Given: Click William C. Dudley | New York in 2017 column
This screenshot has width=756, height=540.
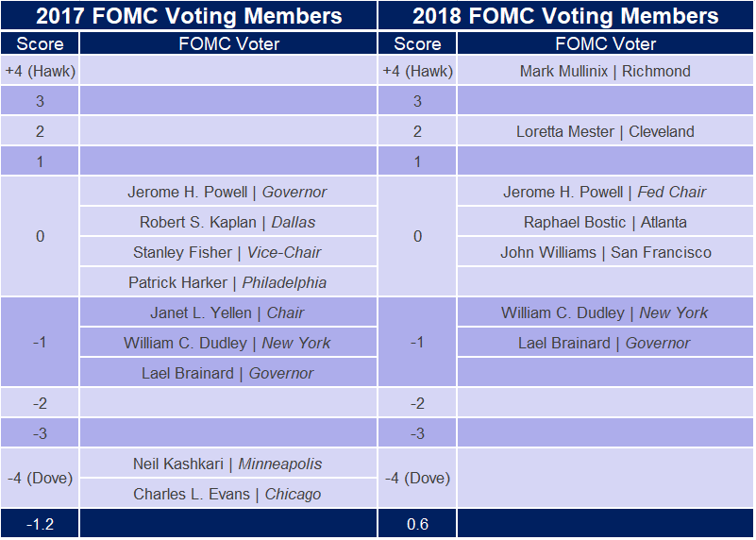Looking at the screenshot, I should 227,343.
